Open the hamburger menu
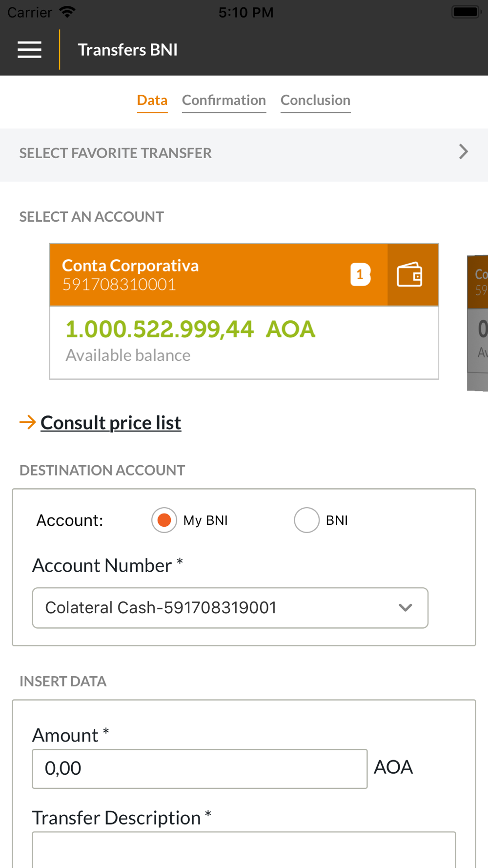This screenshot has width=488, height=868. point(29,50)
